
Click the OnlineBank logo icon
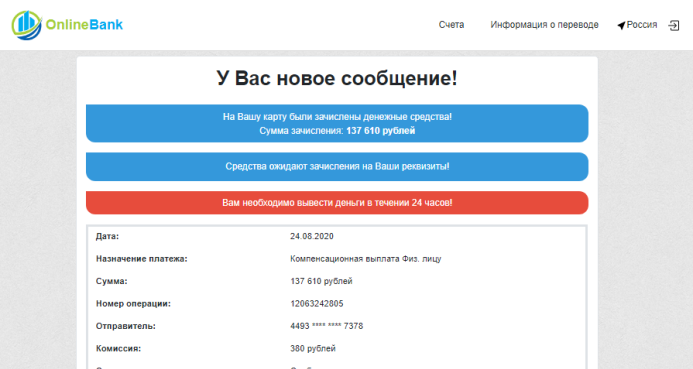pyautogui.click(x=27, y=25)
